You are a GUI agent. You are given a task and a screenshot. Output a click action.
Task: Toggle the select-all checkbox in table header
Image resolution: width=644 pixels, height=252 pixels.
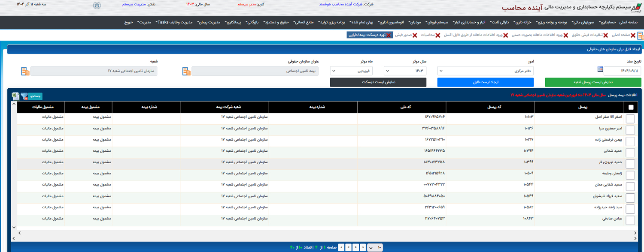tap(630, 108)
